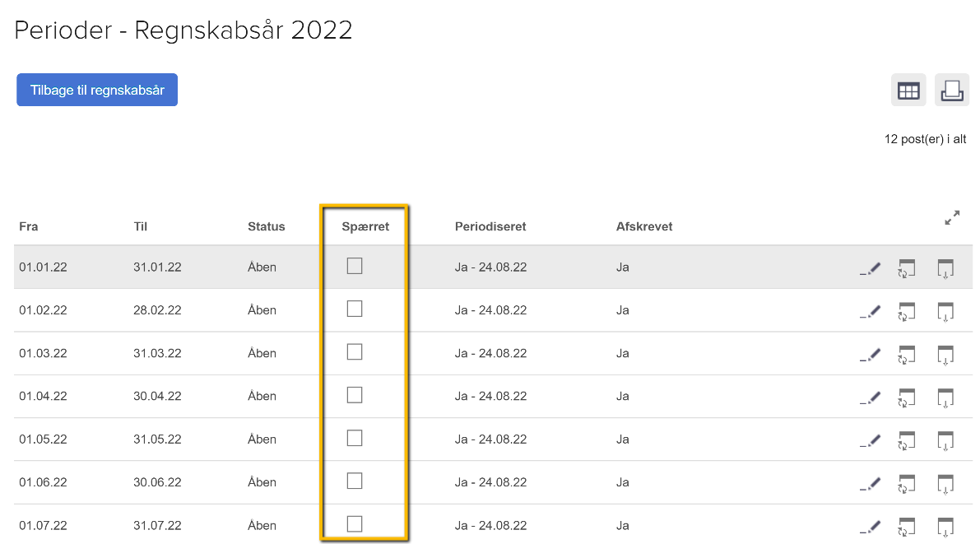
Task: Click the print icon
Action: point(951,91)
